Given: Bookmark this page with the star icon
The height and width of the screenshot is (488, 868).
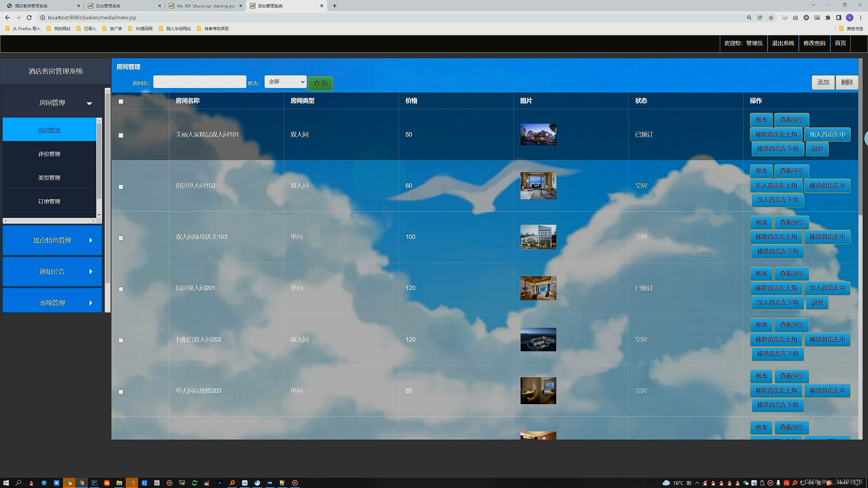Looking at the screenshot, I should (771, 18).
